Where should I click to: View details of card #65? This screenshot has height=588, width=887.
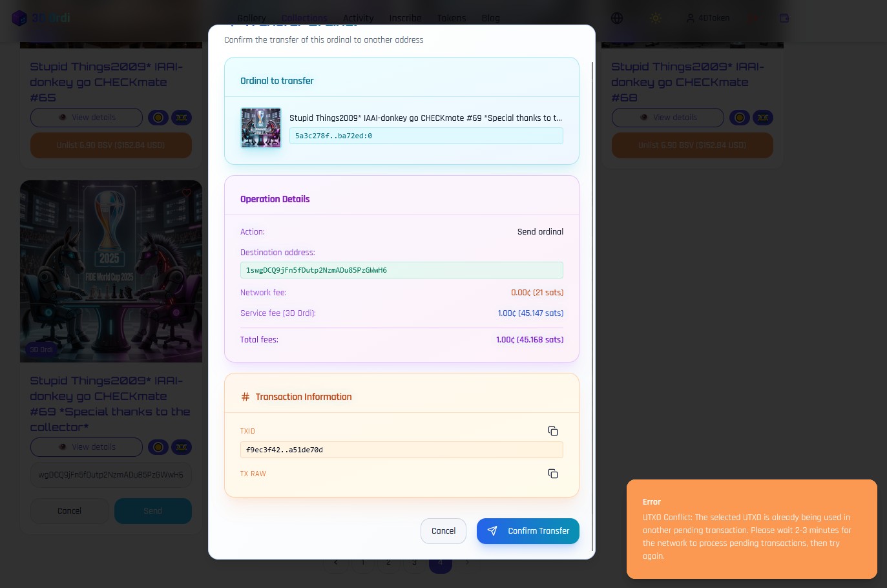(x=87, y=118)
